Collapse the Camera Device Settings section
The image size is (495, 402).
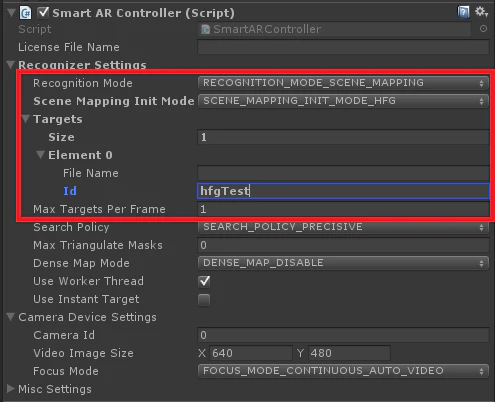11,317
